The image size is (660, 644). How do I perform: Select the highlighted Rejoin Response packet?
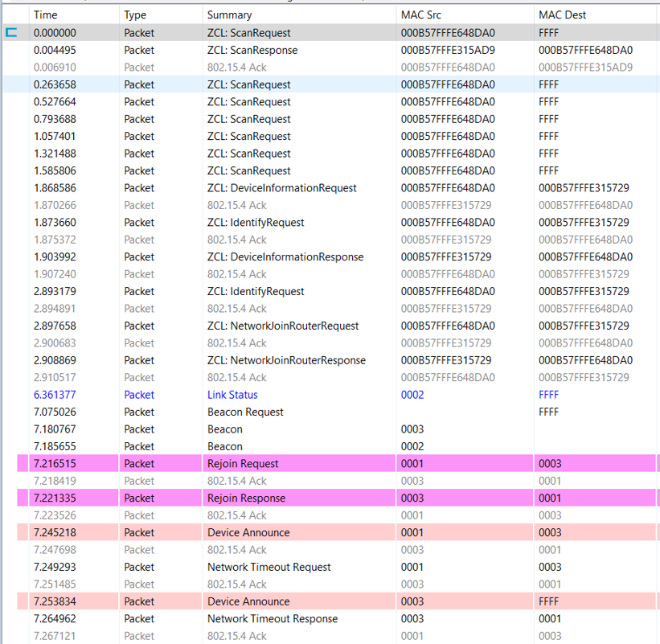tap(246, 498)
